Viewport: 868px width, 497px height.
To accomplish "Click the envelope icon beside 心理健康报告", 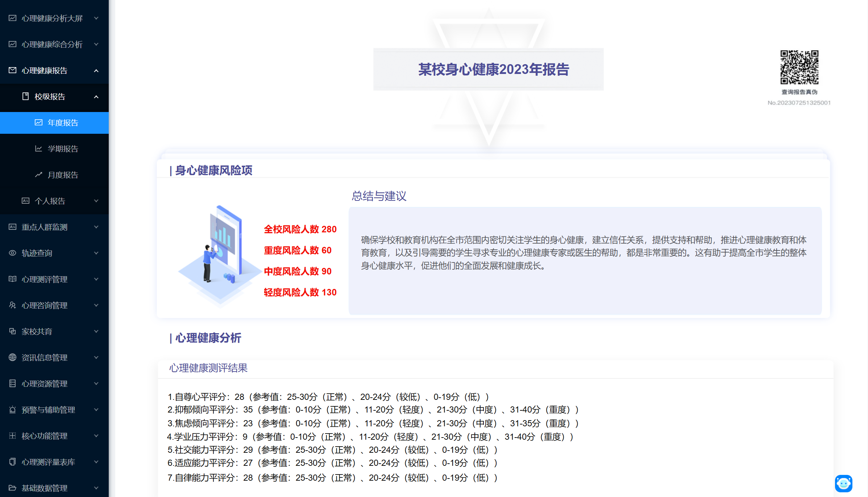I will [12, 70].
